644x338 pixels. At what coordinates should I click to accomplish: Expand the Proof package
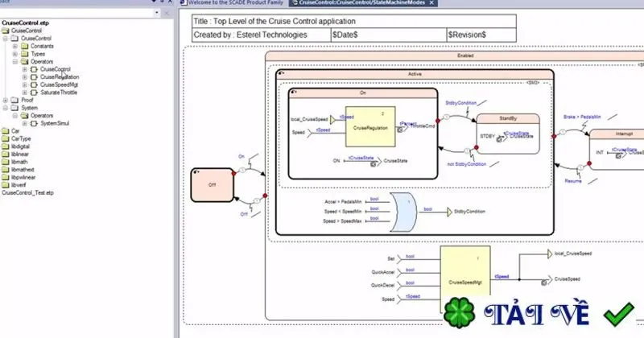(x=6, y=101)
